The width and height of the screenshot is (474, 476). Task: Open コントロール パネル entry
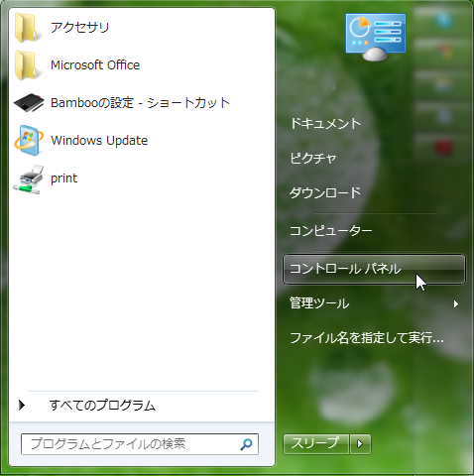tap(374, 269)
